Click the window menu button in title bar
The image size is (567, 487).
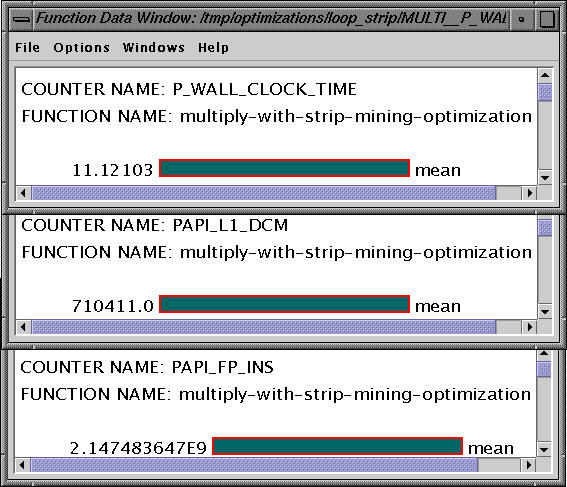pos(21,19)
